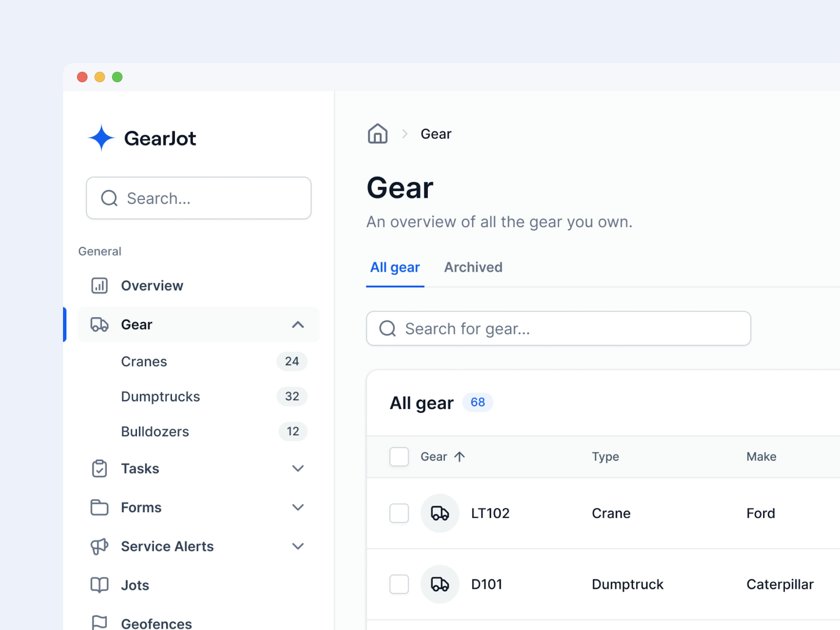Click the Gear column header label

434,457
